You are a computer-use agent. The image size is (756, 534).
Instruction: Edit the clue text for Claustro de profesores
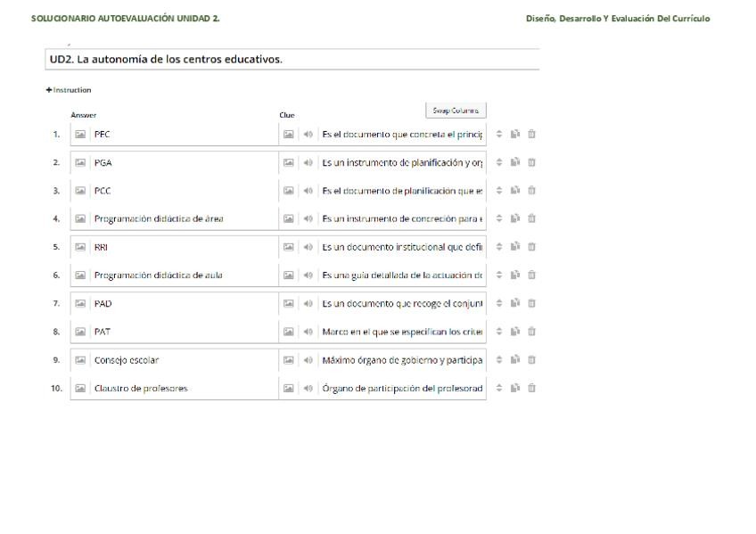[402, 389]
